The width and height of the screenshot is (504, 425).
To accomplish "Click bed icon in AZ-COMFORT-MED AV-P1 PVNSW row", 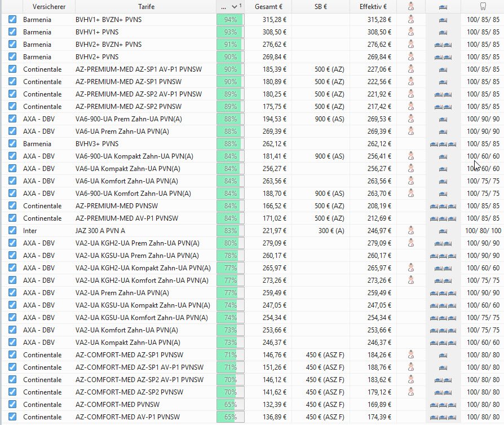I will click(443, 417).
